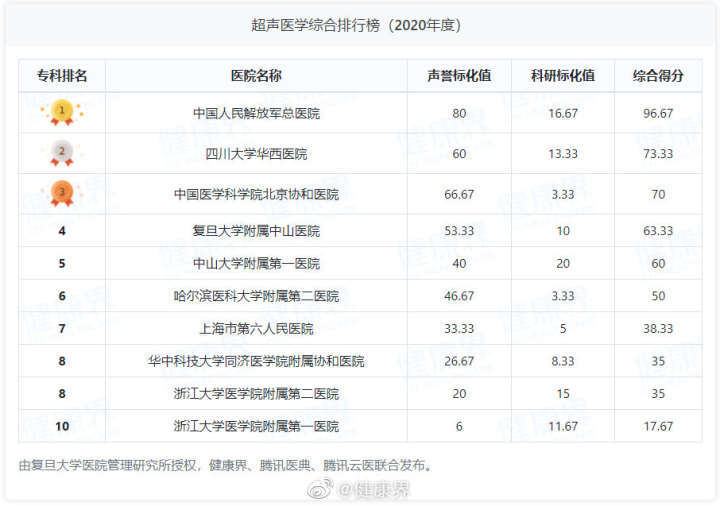The height and width of the screenshot is (506, 720).
Task: Select hospital 复旦大学附属中山医院
Action: pyautogui.click(x=256, y=231)
